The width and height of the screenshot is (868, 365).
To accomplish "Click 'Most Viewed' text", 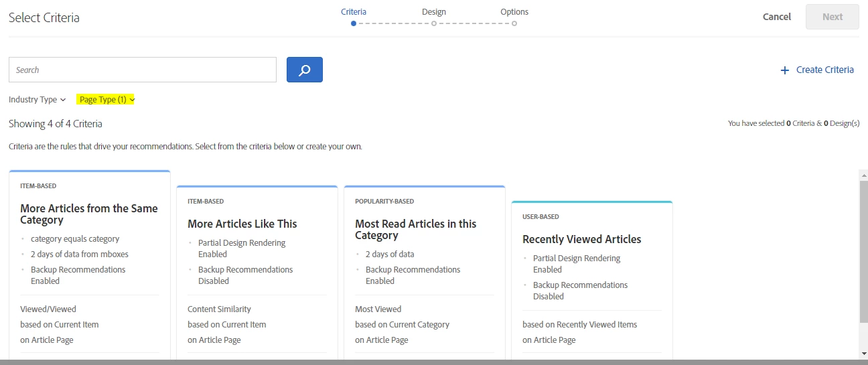I will tap(378, 309).
